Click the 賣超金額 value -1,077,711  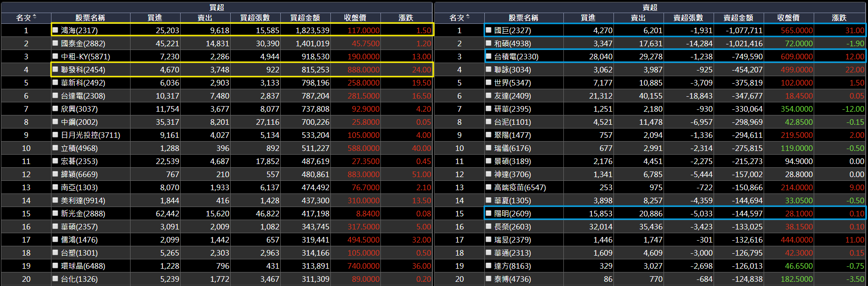[x=744, y=30]
